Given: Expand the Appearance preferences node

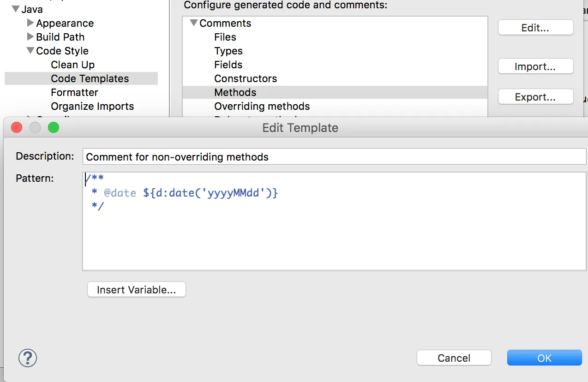Looking at the screenshot, I should (30, 23).
